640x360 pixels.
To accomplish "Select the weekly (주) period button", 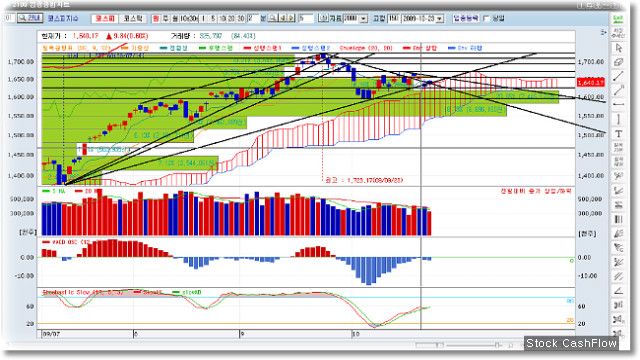I will [x=165, y=18].
